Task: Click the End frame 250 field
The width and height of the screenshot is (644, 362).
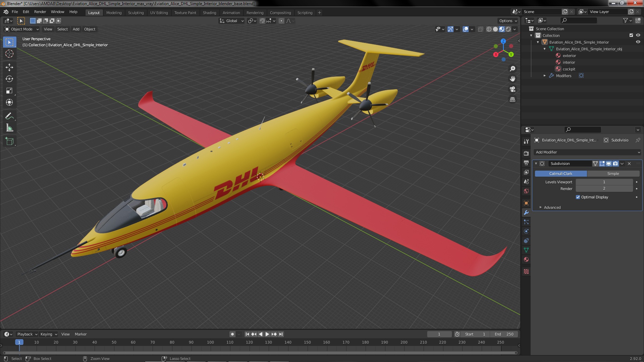Action: (504, 334)
